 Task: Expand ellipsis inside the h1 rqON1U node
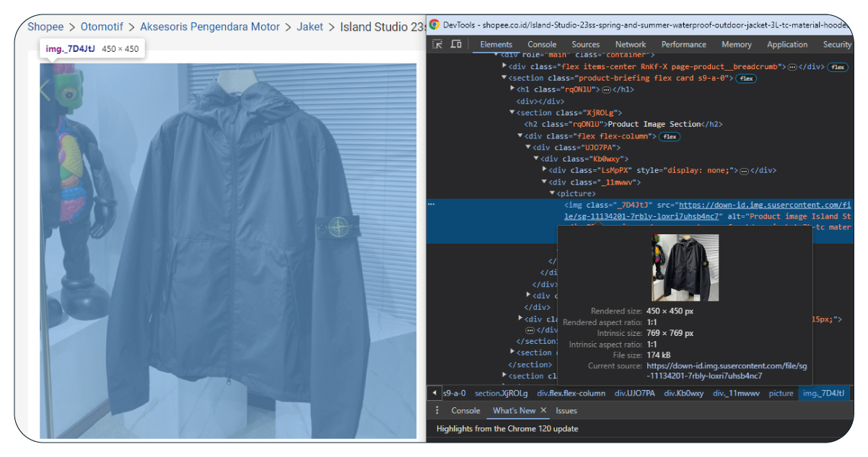click(606, 90)
